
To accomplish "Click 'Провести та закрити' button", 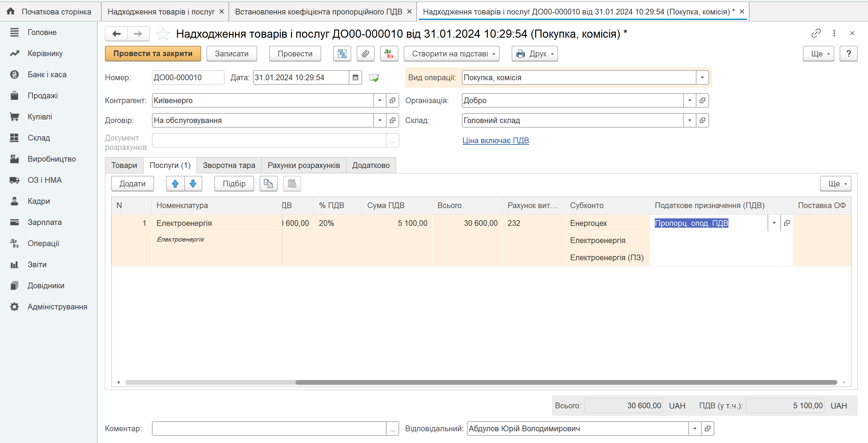I will (x=153, y=54).
